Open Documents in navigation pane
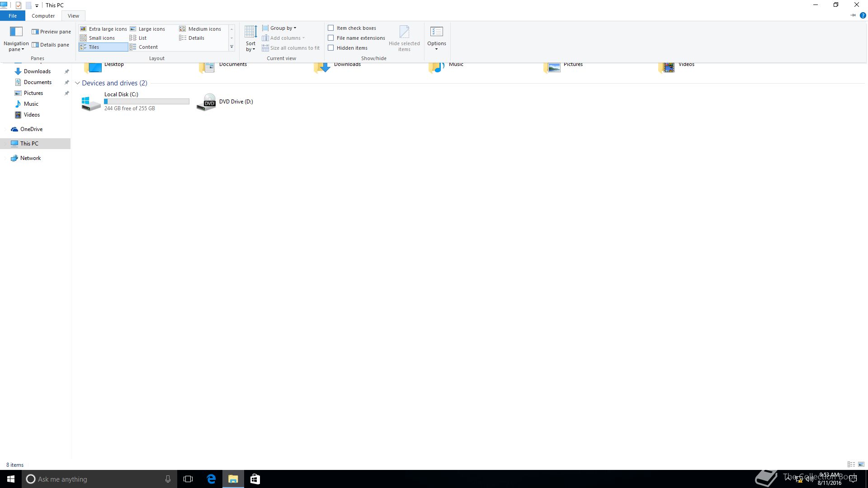This screenshot has height=488, width=868. (x=38, y=82)
